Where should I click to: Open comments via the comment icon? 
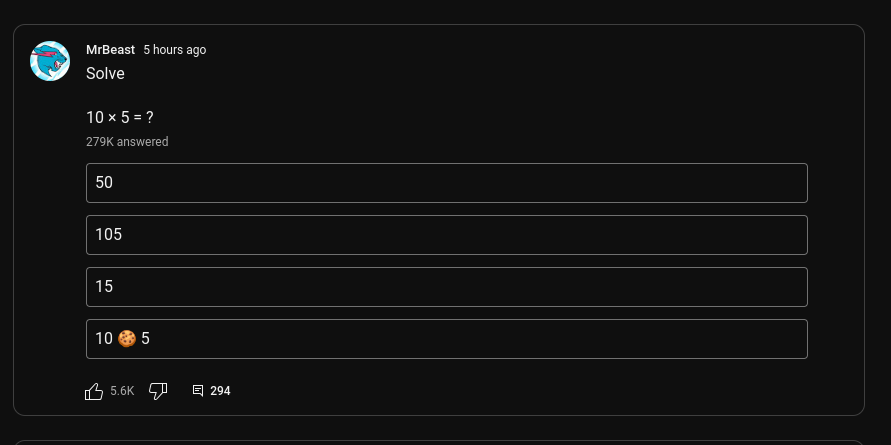click(x=198, y=391)
